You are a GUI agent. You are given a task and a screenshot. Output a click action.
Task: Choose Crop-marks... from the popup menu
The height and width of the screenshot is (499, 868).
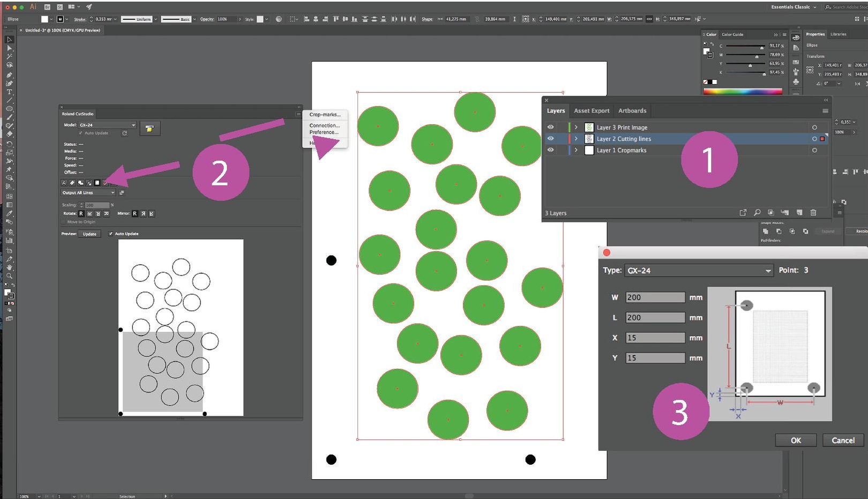(x=325, y=115)
